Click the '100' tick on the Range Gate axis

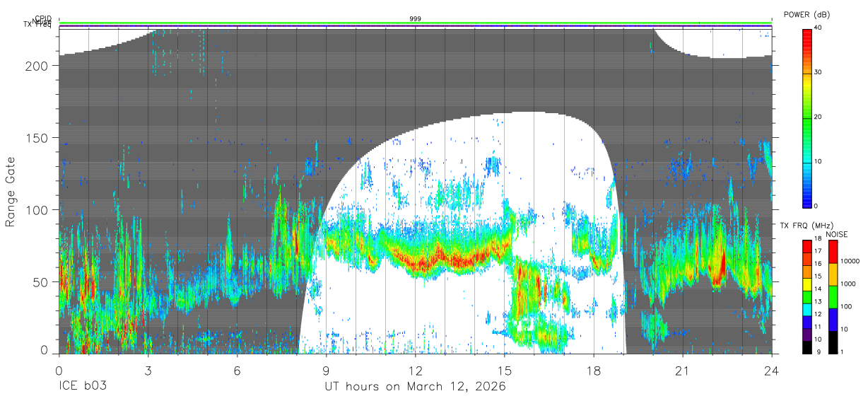coord(37,210)
